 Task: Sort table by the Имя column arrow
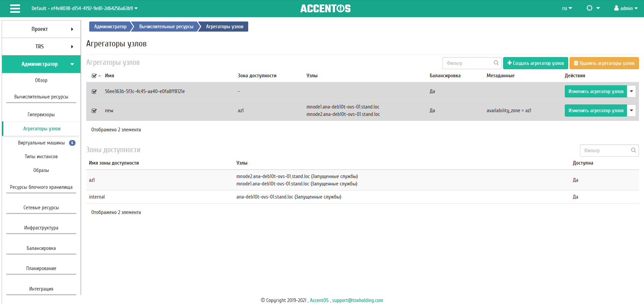pyautogui.click(x=100, y=76)
